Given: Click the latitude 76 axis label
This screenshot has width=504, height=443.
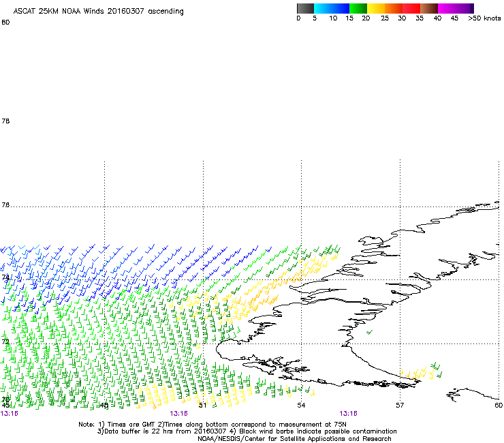Looking at the screenshot, I should coord(5,205).
